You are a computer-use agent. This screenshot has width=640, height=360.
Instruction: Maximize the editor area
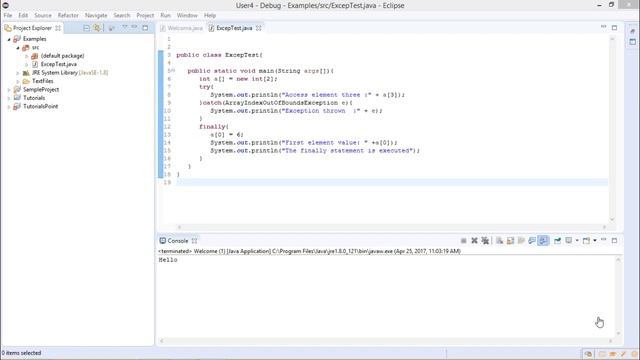click(614, 28)
